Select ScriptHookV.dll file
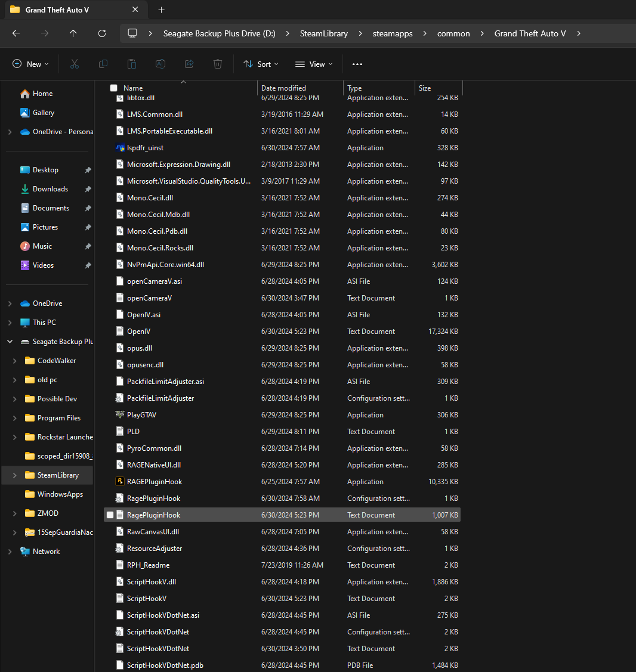 coord(282,582)
